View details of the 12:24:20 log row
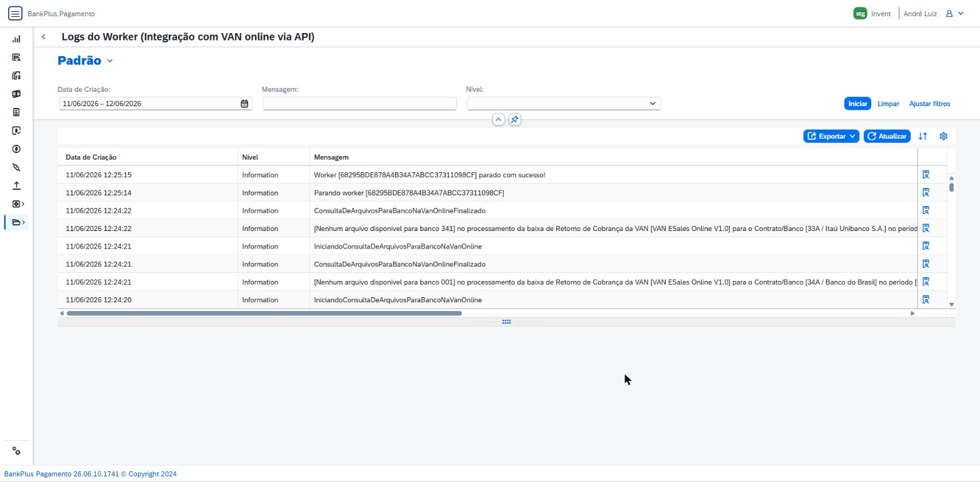 coord(926,300)
